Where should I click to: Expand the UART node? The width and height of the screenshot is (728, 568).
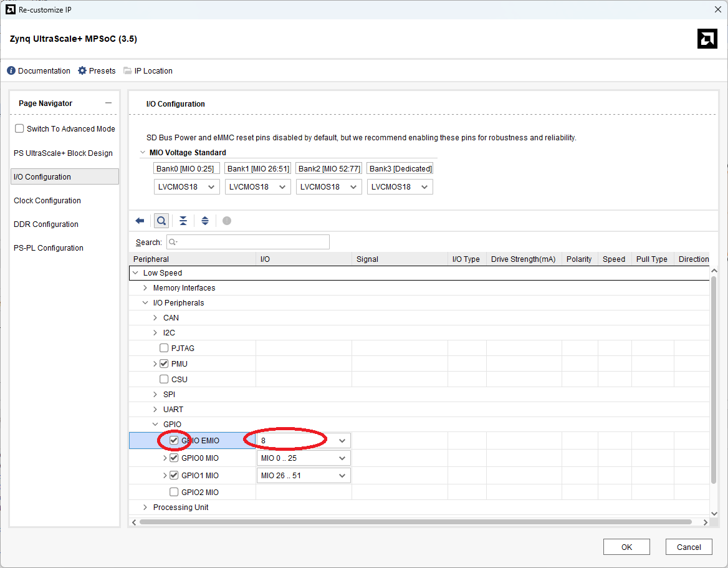(x=155, y=409)
